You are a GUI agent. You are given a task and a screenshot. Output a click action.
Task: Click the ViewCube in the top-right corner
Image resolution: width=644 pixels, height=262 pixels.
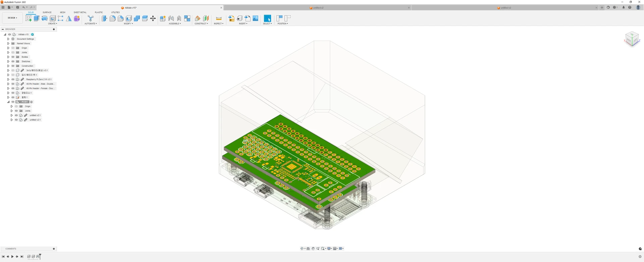click(632, 39)
